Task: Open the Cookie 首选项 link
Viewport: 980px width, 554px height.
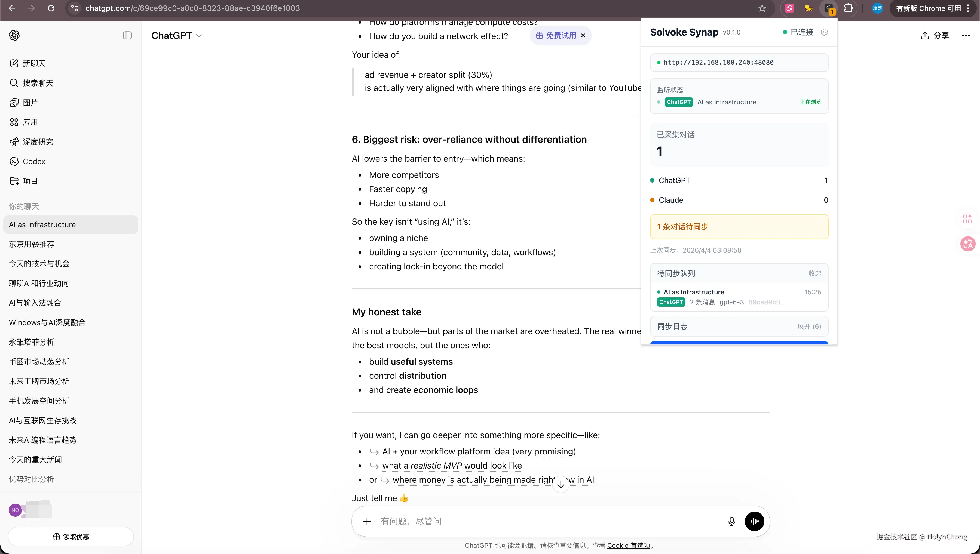Action: click(x=628, y=545)
